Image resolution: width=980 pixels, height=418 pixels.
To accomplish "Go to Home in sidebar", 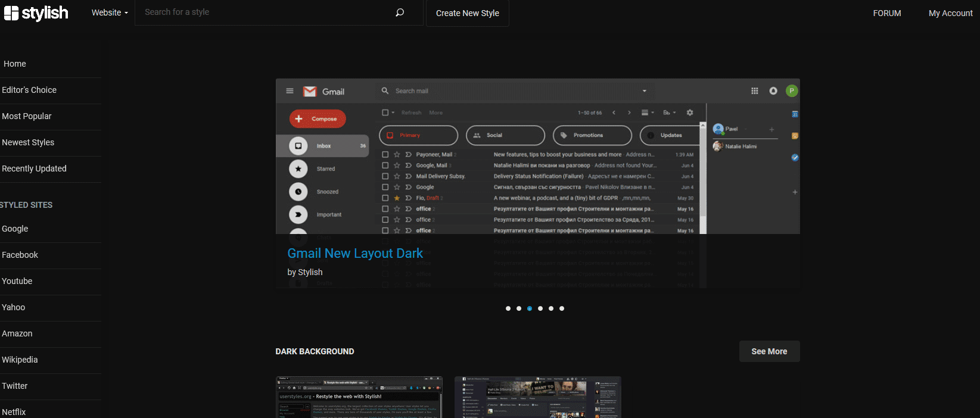I will tap(15, 64).
